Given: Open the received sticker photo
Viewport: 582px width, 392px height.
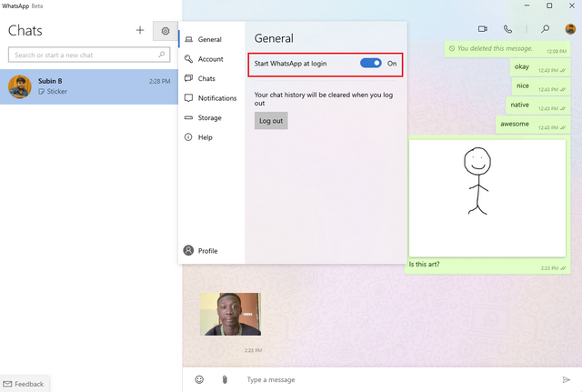Looking at the screenshot, I should tap(230, 314).
